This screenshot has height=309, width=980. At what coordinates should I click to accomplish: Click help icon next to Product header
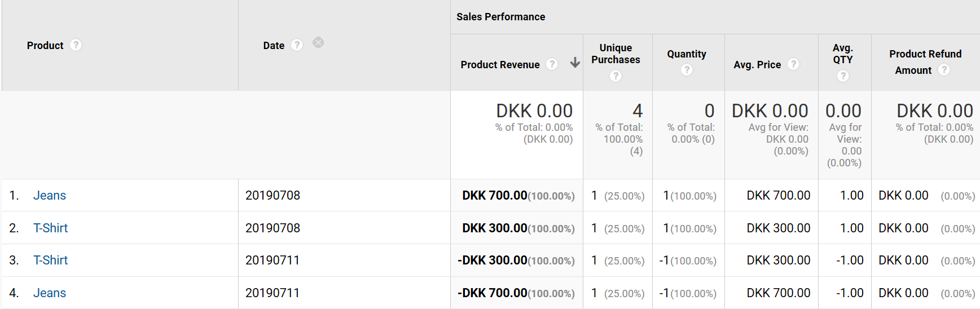(x=76, y=45)
